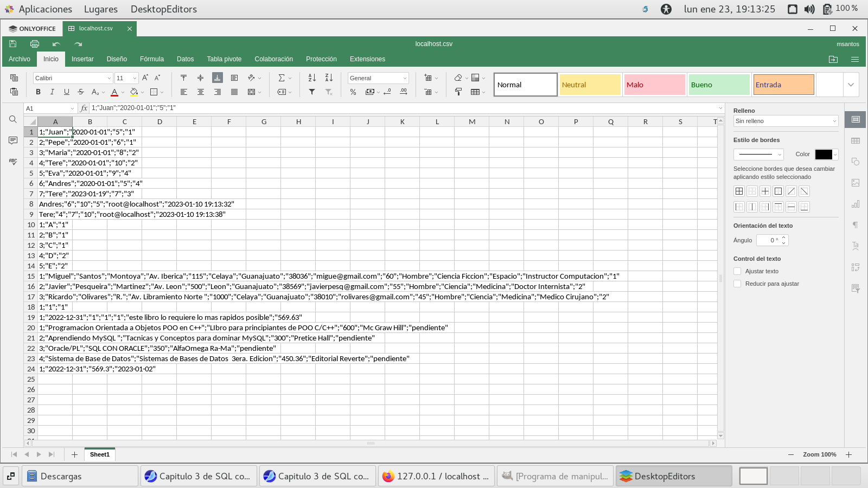Click the Print icon in the header
The width and height of the screenshot is (868, 488).
(35, 44)
